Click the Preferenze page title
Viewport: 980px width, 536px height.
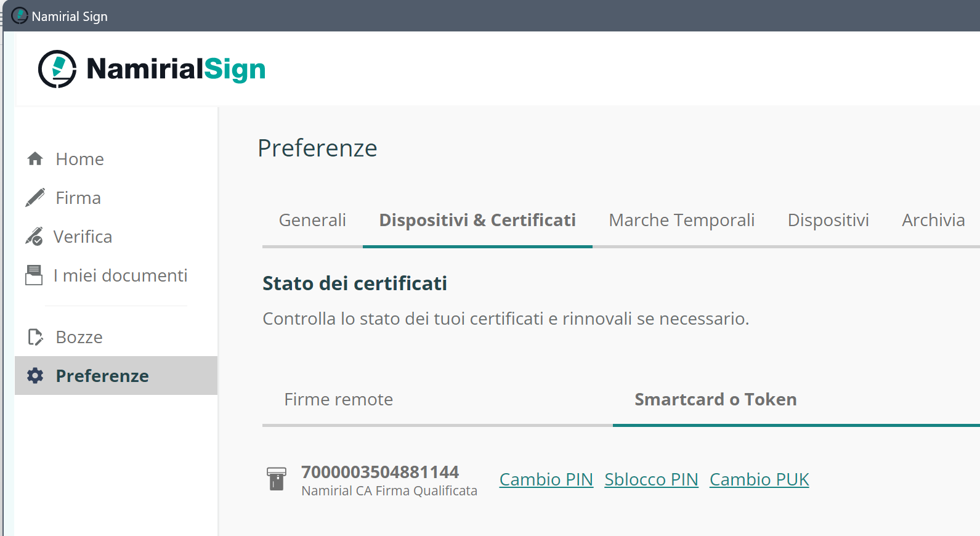pos(317,148)
